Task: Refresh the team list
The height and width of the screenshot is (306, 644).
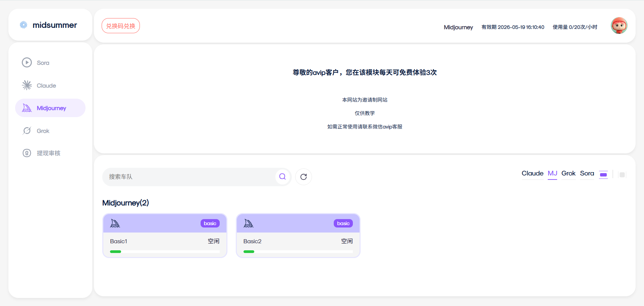Action: pyautogui.click(x=304, y=177)
